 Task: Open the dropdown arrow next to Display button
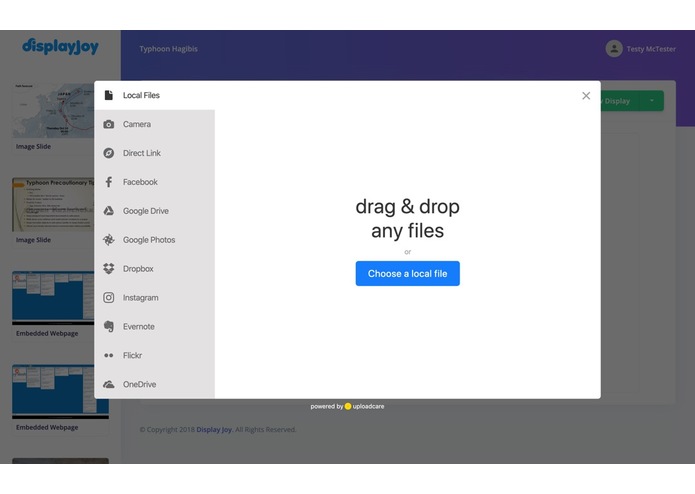tap(652, 101)
